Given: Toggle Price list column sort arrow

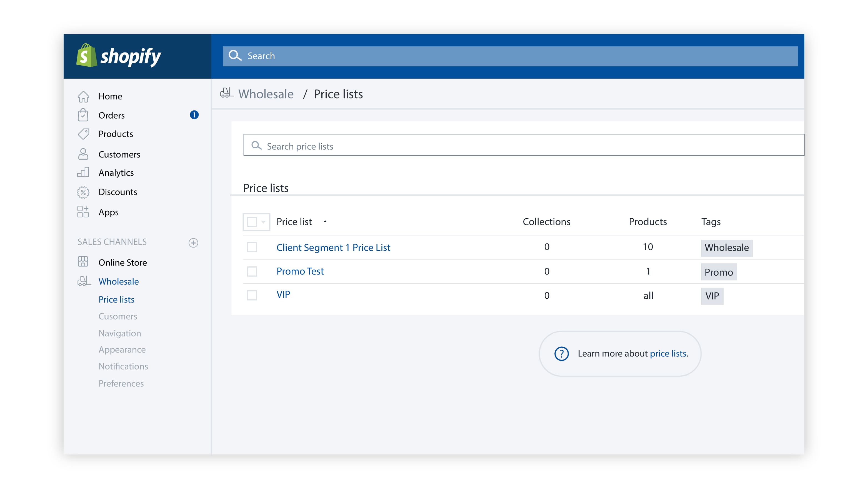Looking at the screenshot, I should 325,222.
